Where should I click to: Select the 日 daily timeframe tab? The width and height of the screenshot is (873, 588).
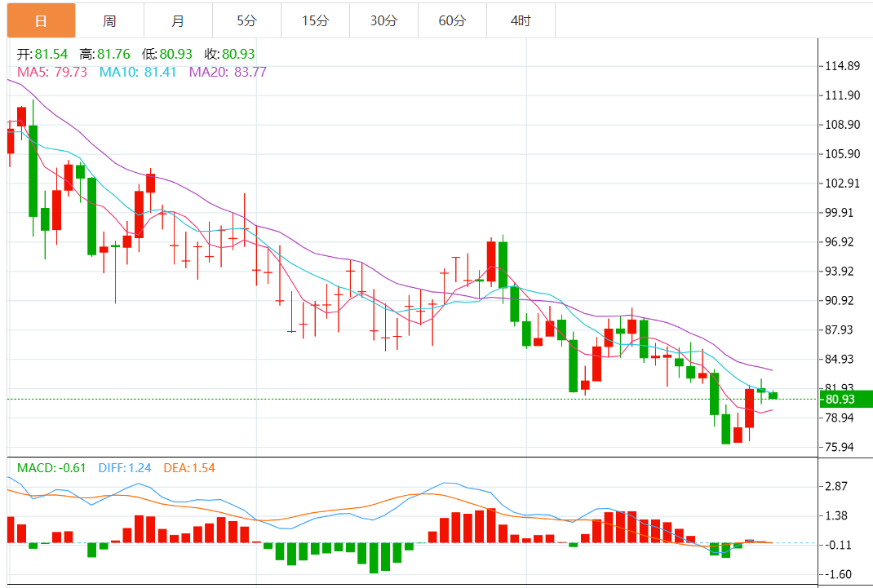[41, 20]
